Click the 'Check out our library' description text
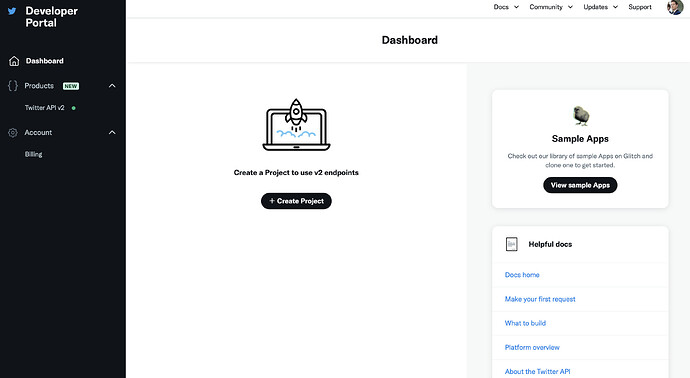 (580, 161)
